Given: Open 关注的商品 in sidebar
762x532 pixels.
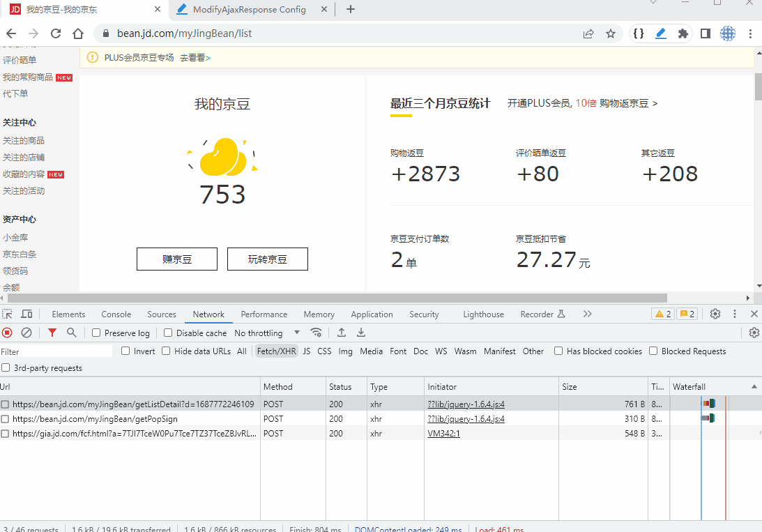Looking at the screenshot, I should [23, 140].
